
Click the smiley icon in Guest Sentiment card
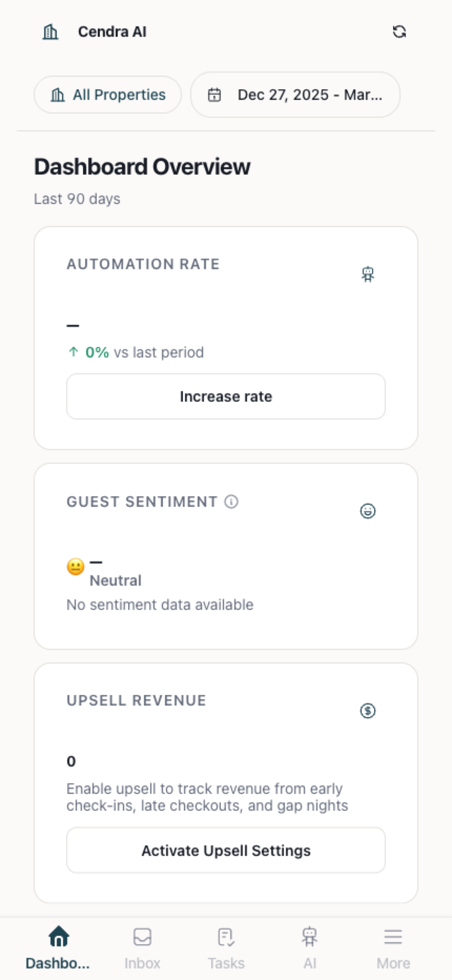(368, 511)
